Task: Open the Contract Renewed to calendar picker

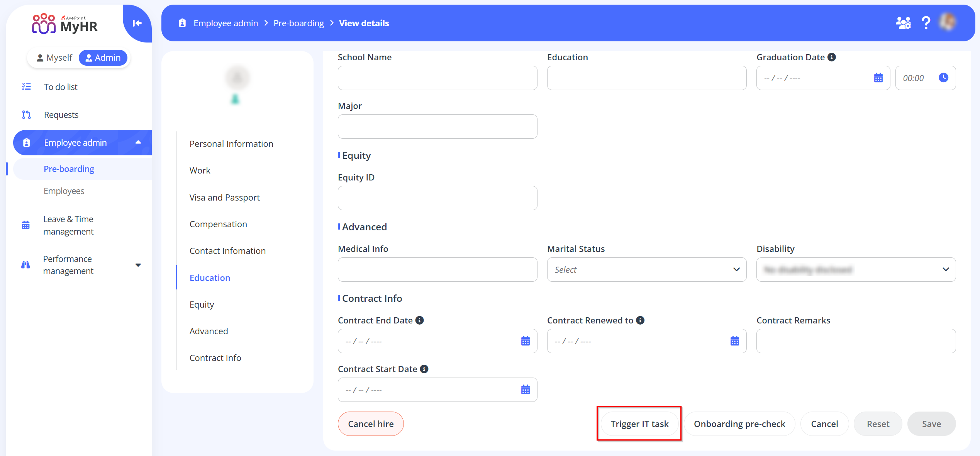Action: coord(735,341)
